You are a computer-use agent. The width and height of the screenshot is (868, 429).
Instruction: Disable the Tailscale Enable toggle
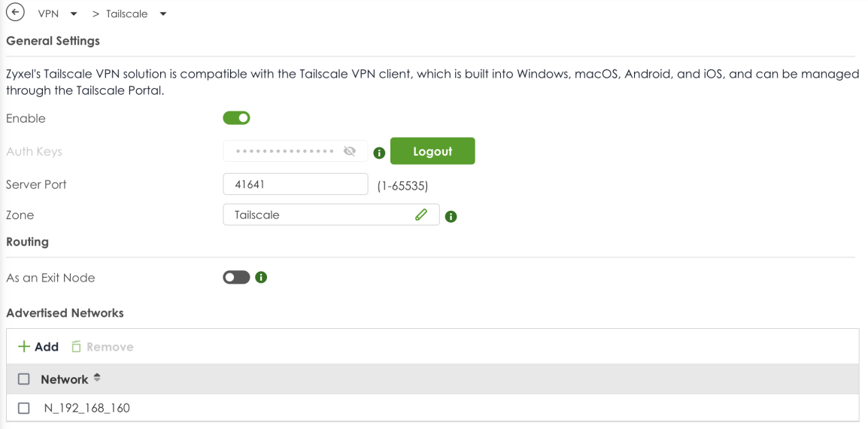point(236,118)
